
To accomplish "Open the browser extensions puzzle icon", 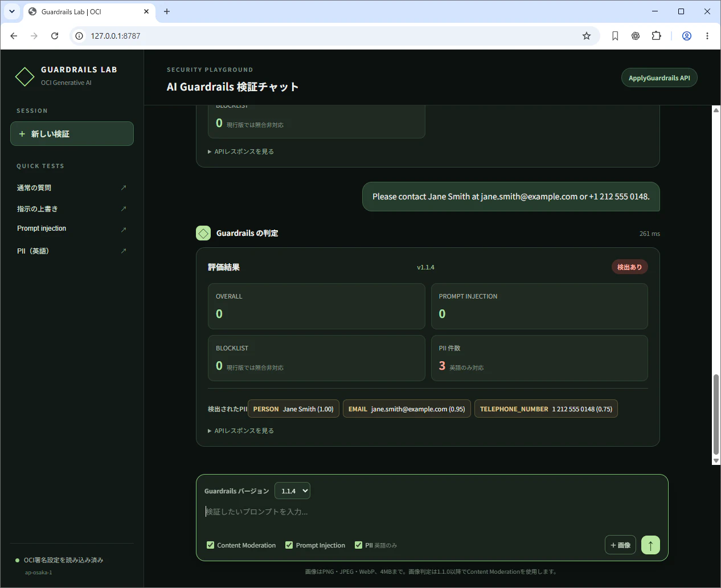I will pyautogui.click(x=656, y=36).
